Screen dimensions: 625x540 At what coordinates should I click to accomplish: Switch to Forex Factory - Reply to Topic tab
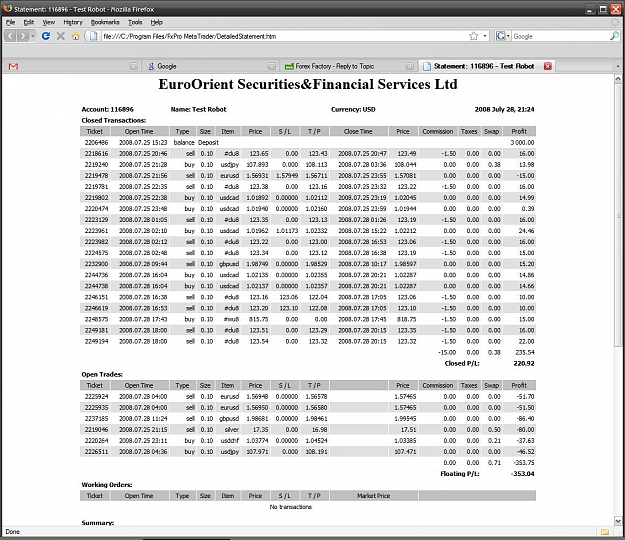348,67
